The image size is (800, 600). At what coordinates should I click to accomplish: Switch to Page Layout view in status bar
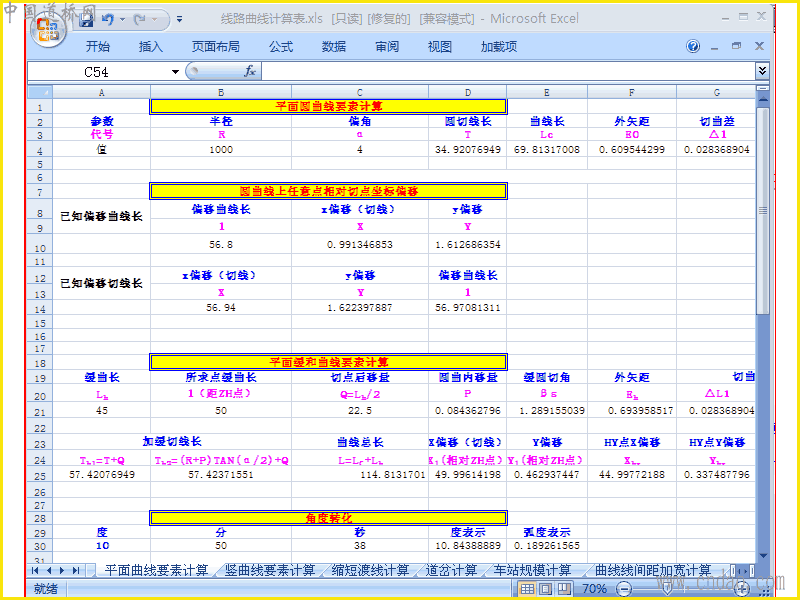pos(545,589)
